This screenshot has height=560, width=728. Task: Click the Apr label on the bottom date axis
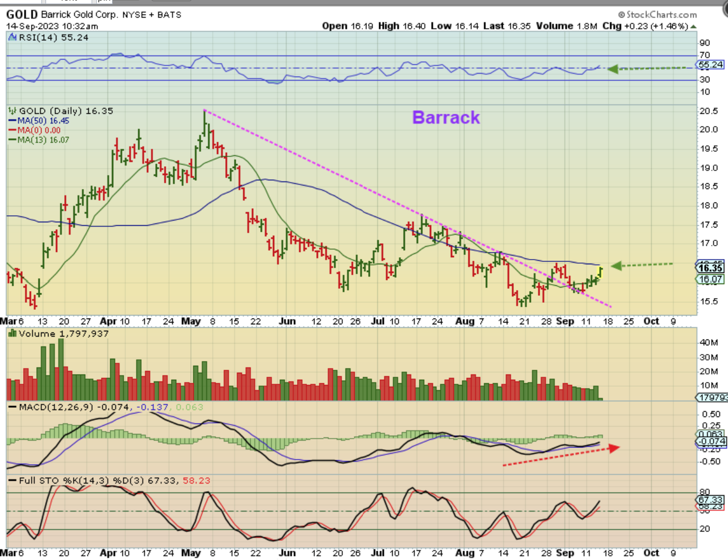point(108,553)
